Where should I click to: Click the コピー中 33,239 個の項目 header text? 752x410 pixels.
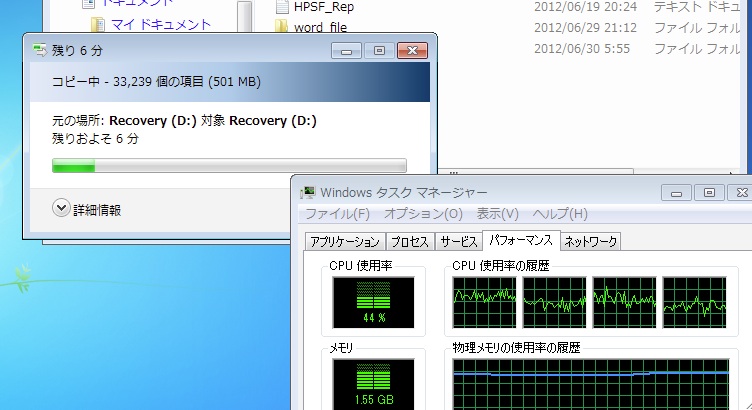coord(156,82)
